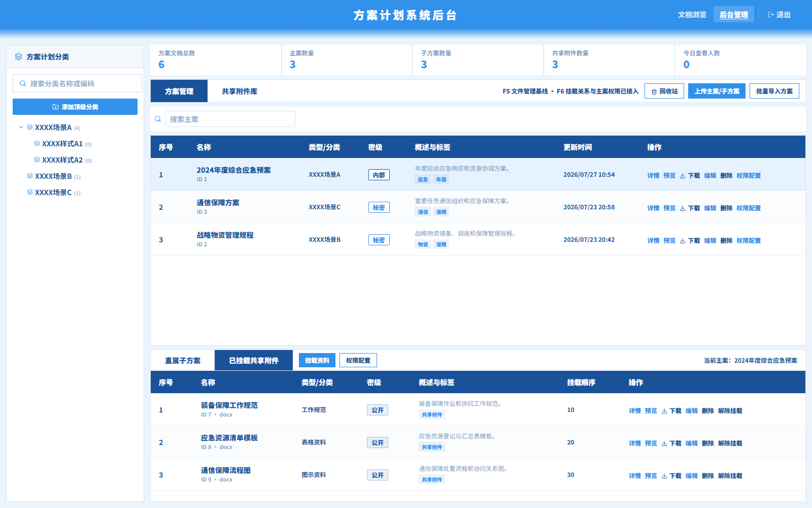Click the layers icon beside XXXX样式A1
This screenshot has height=508, width=812.
(x=37, y=143)
